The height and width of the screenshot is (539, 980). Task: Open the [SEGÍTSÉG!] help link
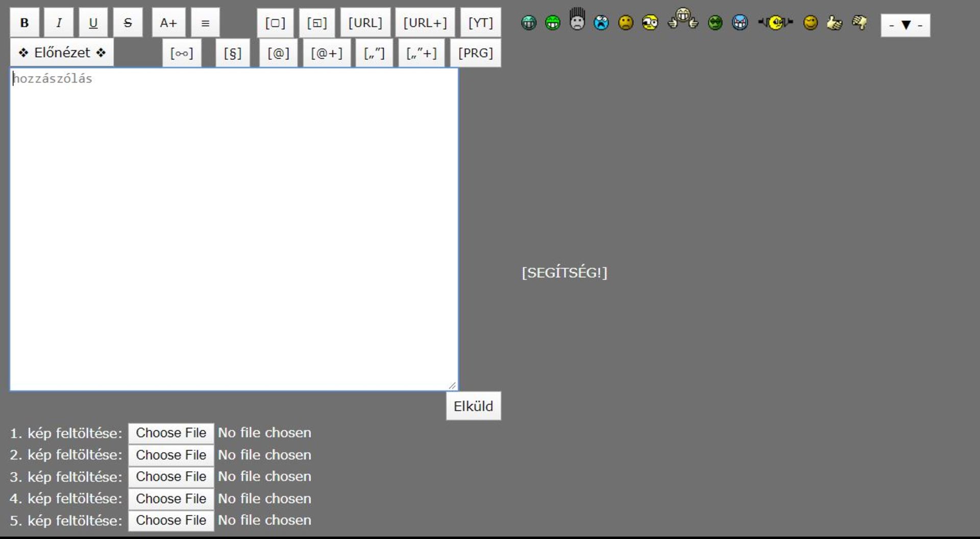564,273
